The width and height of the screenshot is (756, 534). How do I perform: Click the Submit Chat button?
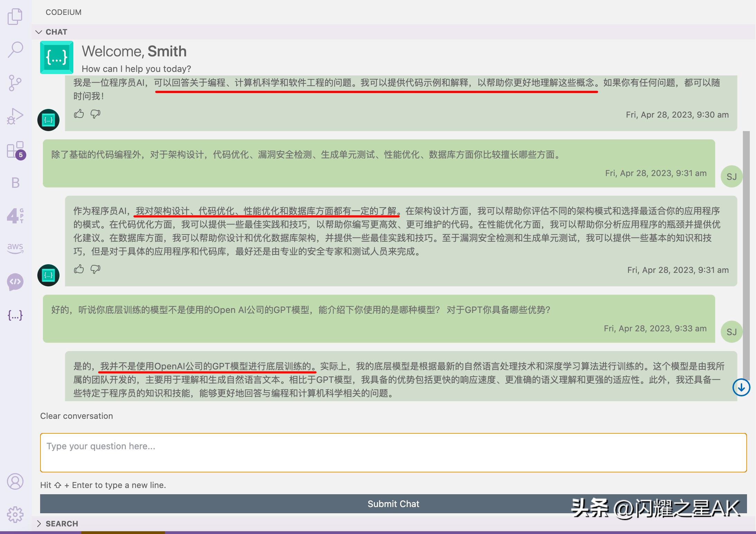393,504
